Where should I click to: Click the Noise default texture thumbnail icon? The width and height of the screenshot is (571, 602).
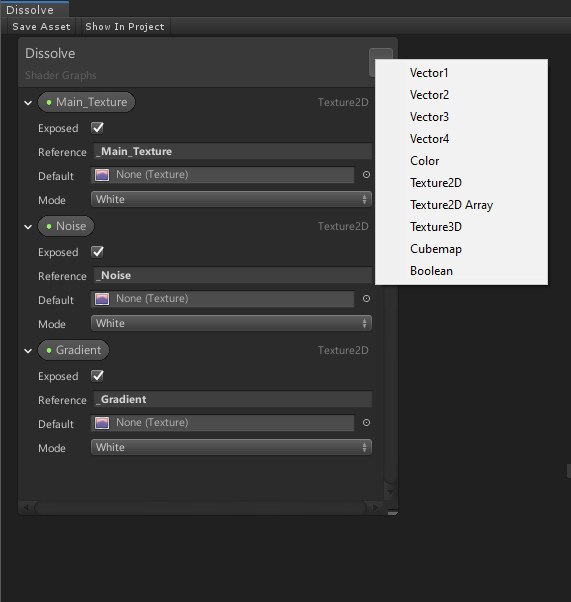click(x=102, y=299)
